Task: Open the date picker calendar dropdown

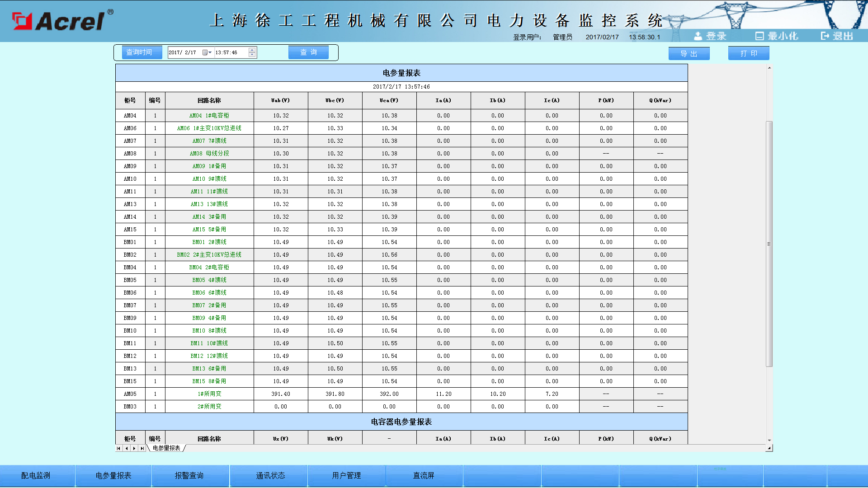Action: click(x=207, y=52)
